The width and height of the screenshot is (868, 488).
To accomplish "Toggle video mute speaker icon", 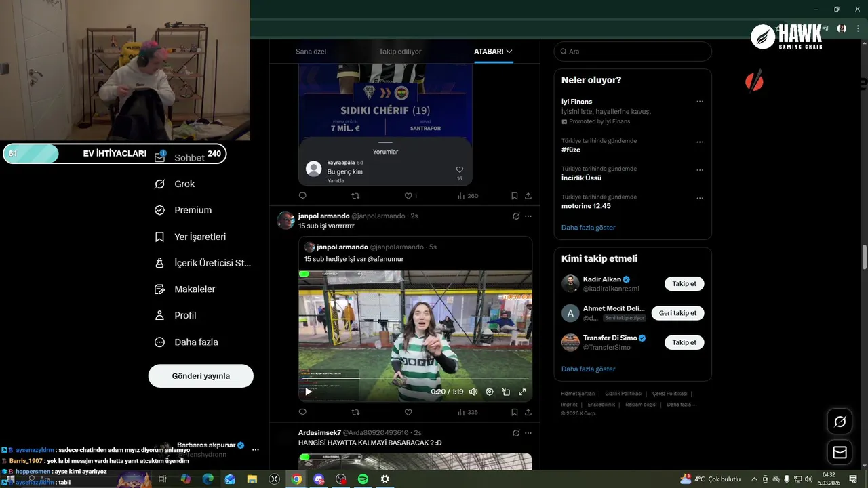I will (x=473, y=392).
